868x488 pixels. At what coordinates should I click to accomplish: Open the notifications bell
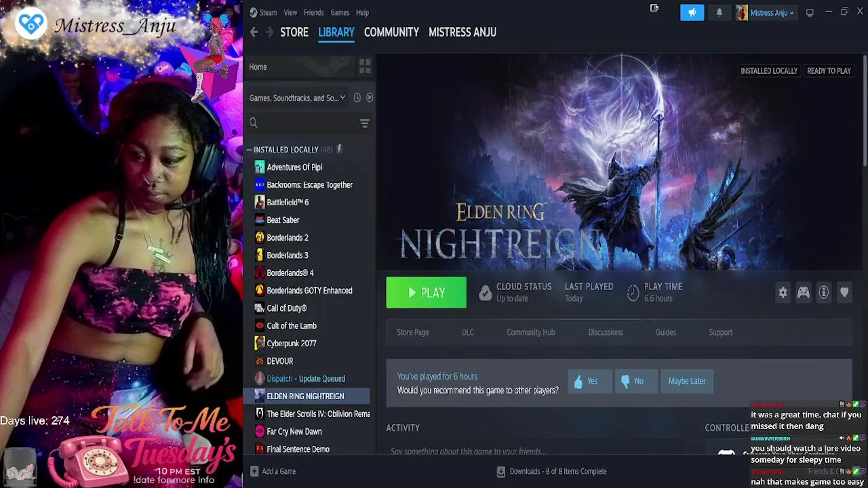click(719, 12)
